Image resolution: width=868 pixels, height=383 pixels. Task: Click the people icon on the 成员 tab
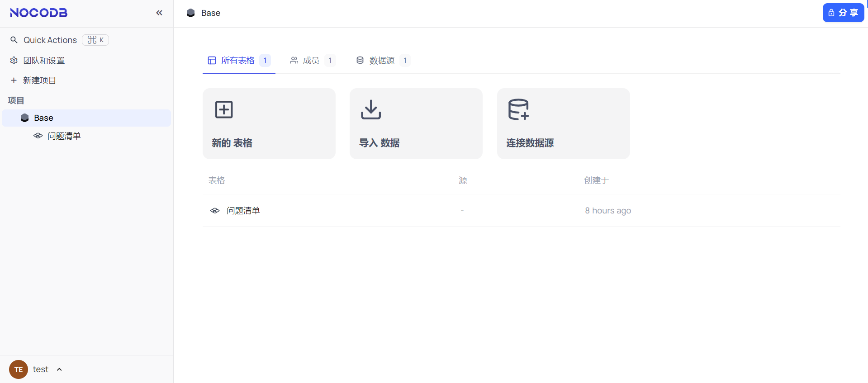[x=294, y=60]
